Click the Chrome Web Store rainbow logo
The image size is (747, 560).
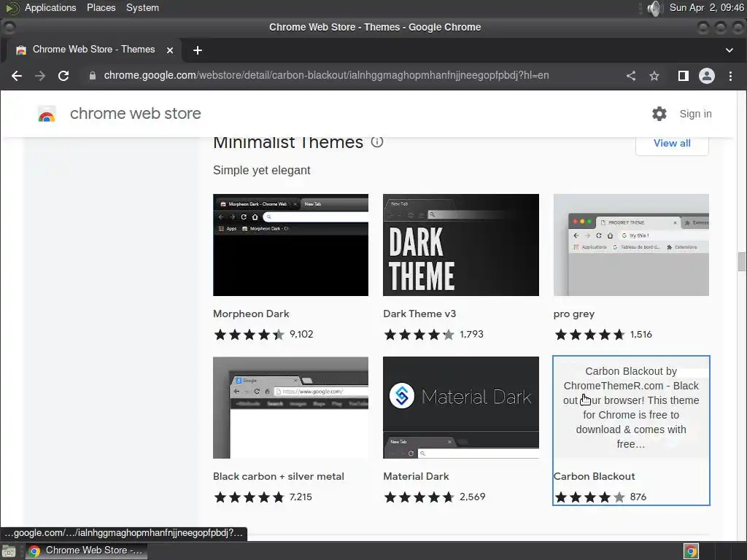pyautogui.click(x=47, y=114)
